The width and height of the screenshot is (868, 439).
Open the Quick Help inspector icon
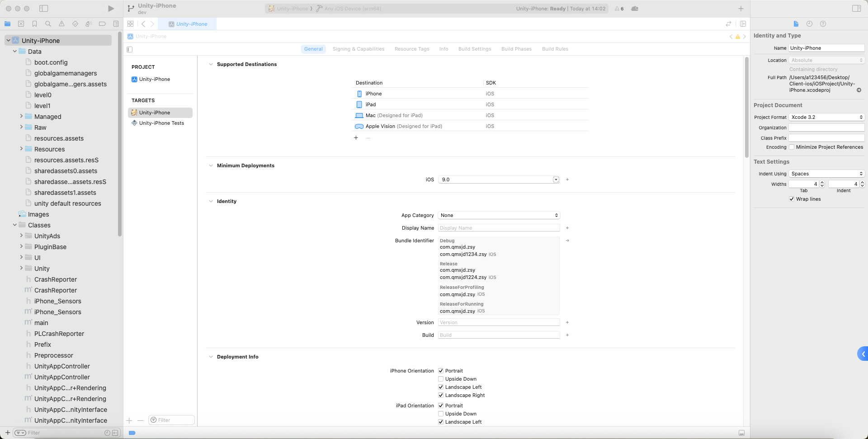(x=823, y=24)
